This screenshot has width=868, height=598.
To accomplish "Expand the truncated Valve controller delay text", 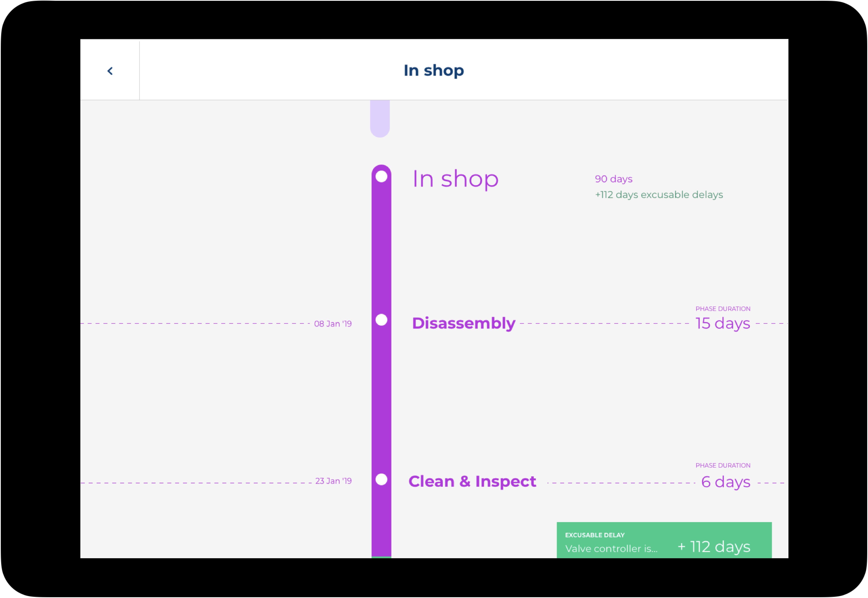I will [x=611, y=549].
